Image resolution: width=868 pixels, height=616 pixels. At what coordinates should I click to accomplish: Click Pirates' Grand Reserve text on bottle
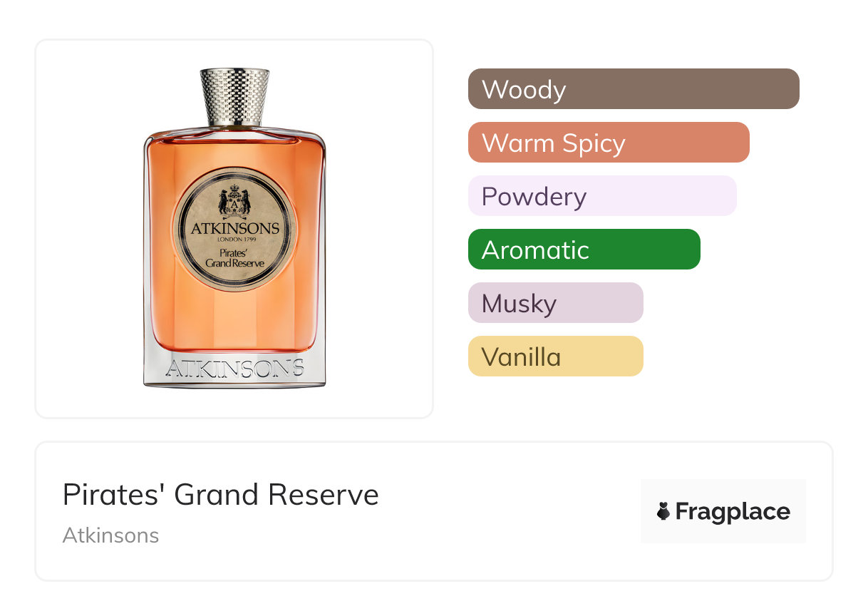pos(234,258)
